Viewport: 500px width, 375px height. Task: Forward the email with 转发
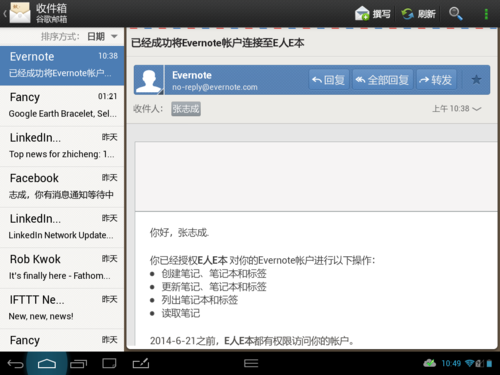point(436,80)
